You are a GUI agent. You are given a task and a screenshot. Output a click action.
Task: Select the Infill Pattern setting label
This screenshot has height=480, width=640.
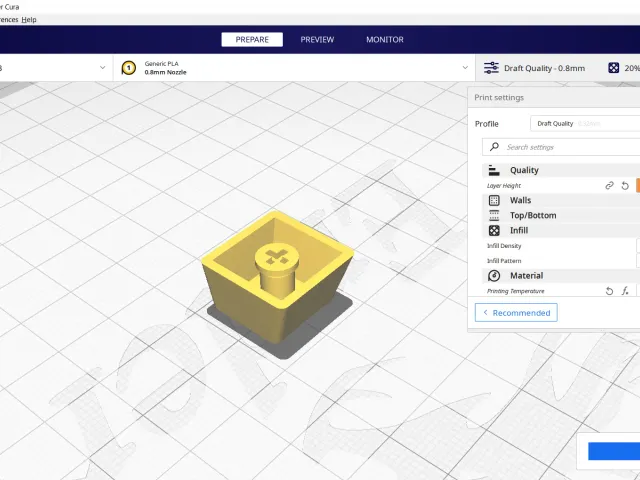(504, 261)
